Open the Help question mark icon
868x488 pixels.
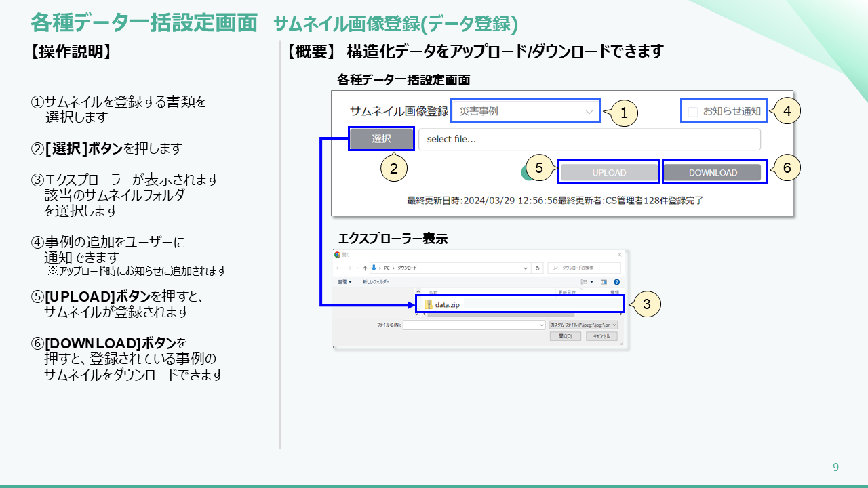pos(617,282)
